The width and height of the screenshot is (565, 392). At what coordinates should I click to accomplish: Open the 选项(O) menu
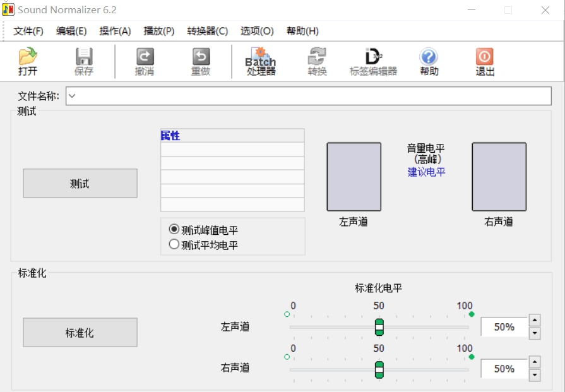(255, 30)
